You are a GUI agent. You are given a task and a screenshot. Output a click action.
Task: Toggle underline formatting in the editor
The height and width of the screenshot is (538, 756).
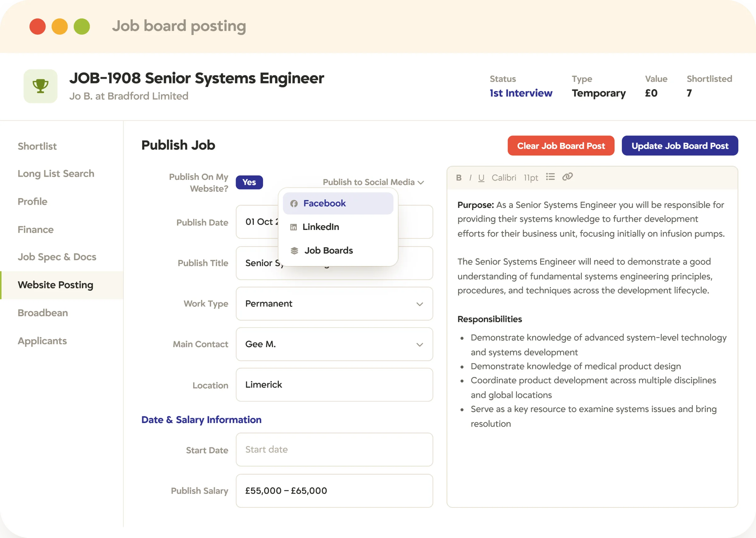point(481,178)
